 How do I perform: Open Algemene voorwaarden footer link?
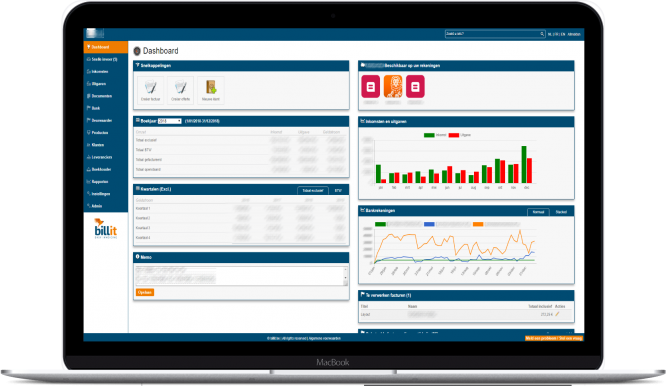[325, 338]
